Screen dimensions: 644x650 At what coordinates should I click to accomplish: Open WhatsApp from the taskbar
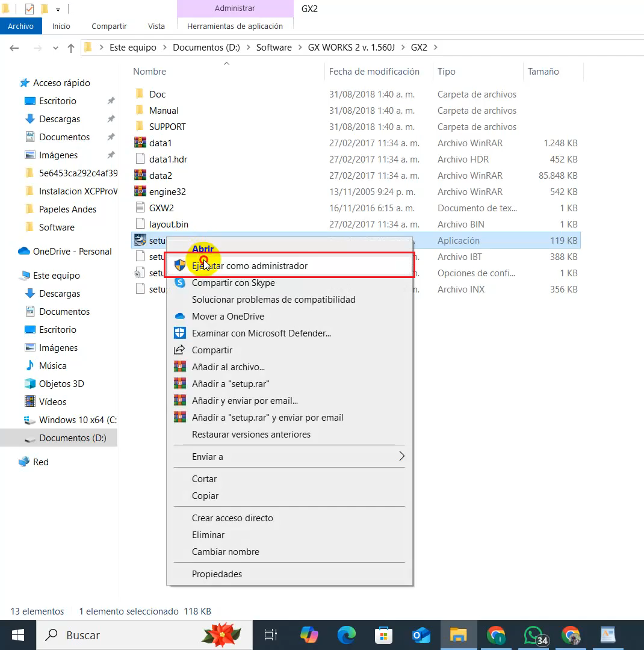pyautogui.click(x=534, y=635)
